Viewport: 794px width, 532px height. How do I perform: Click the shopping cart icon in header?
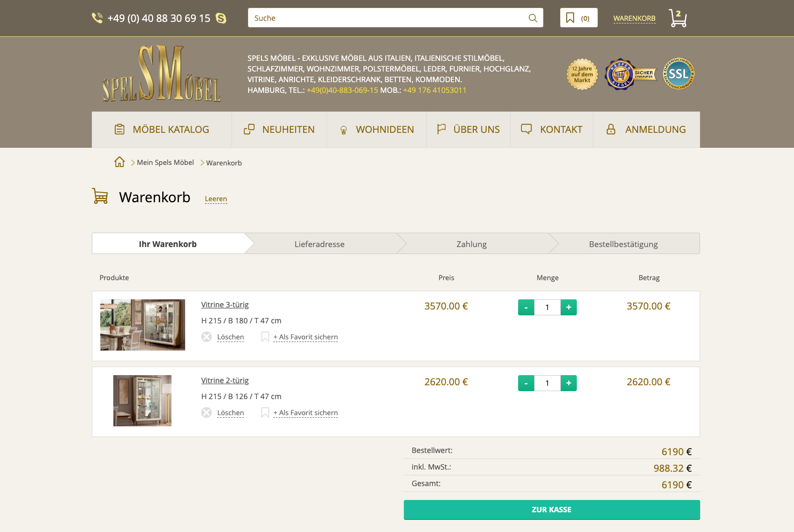point(678,18)
